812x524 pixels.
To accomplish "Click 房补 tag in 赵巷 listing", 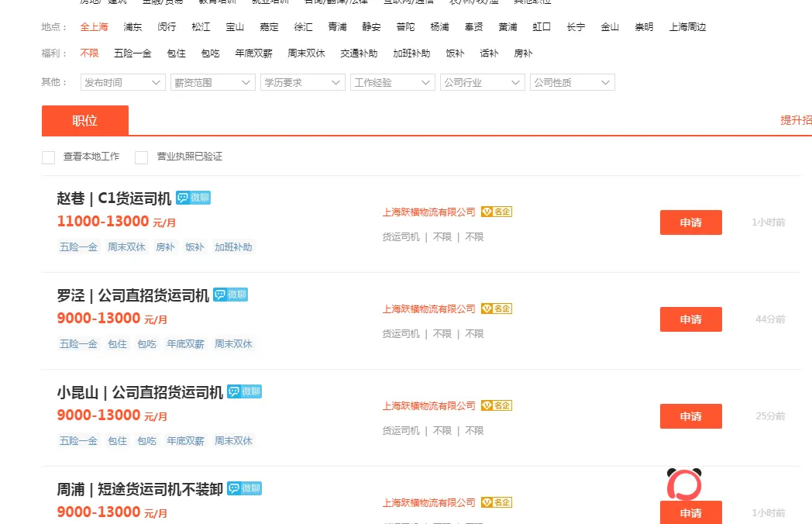I will click(165, 247).
